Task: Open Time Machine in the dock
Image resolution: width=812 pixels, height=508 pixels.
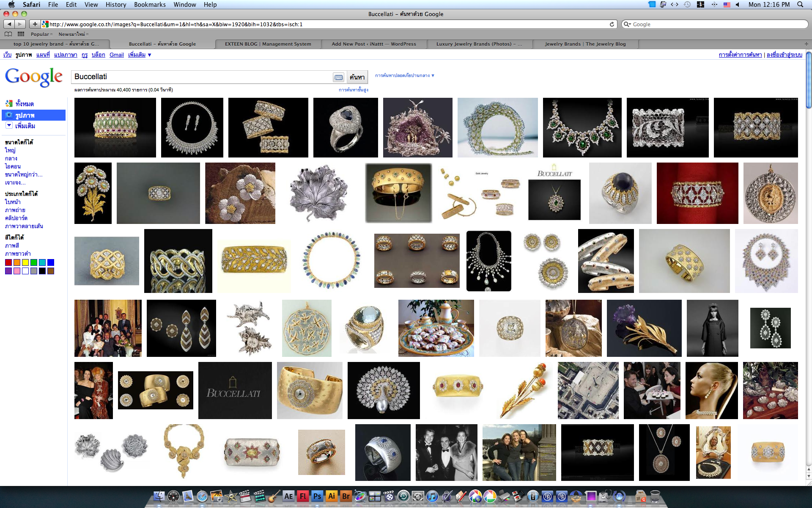Action: point(403,496)
